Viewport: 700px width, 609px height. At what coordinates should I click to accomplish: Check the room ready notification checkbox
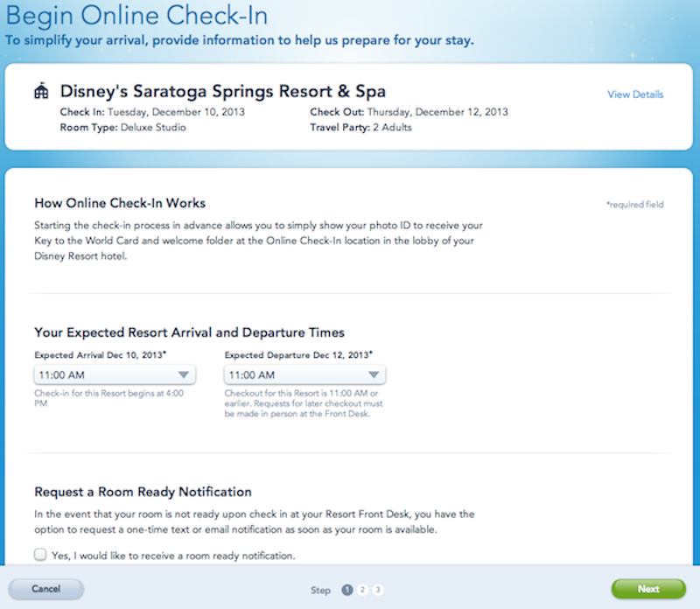(x=40, y=555)
